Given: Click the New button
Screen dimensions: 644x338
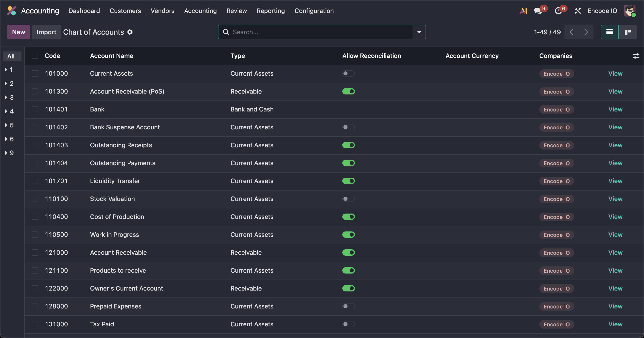Looking at the screenshot, I should tap(19, 32).
